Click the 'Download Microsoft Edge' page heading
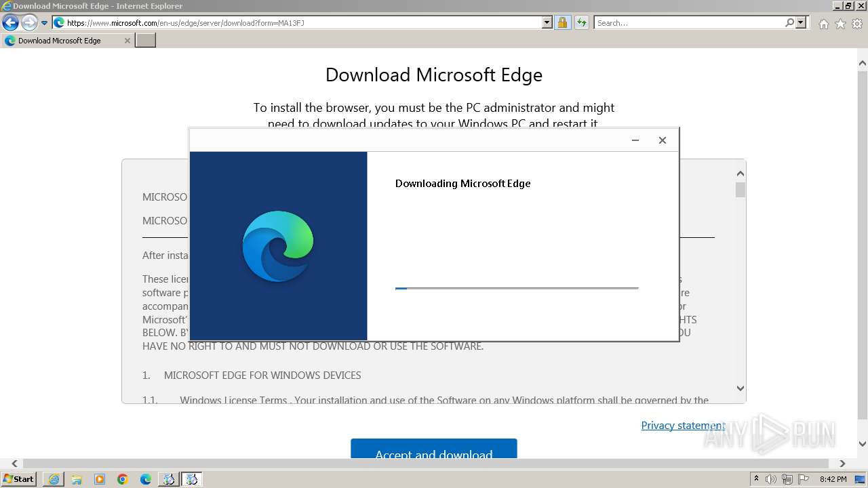The image size is (868, 488). pyautogui.click(x=434, y=75)
